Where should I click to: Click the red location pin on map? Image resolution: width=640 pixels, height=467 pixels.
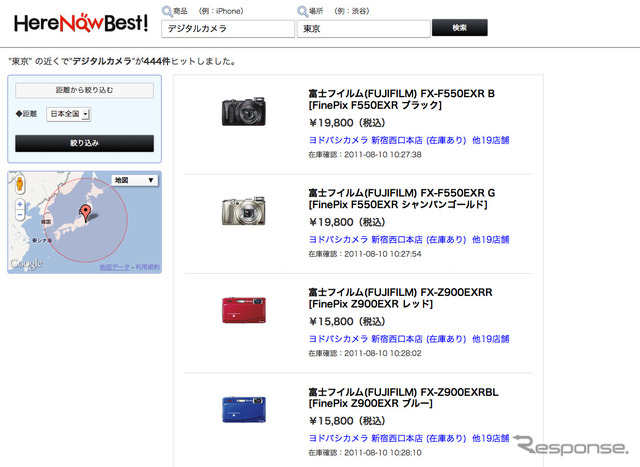click(85, 213)
